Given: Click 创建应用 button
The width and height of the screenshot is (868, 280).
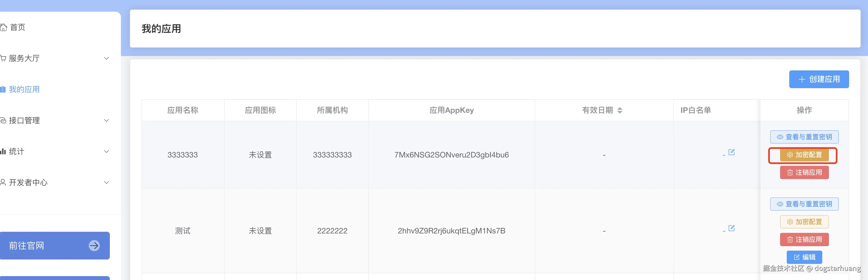Looking at the screenshot, I should pos(819,79).
